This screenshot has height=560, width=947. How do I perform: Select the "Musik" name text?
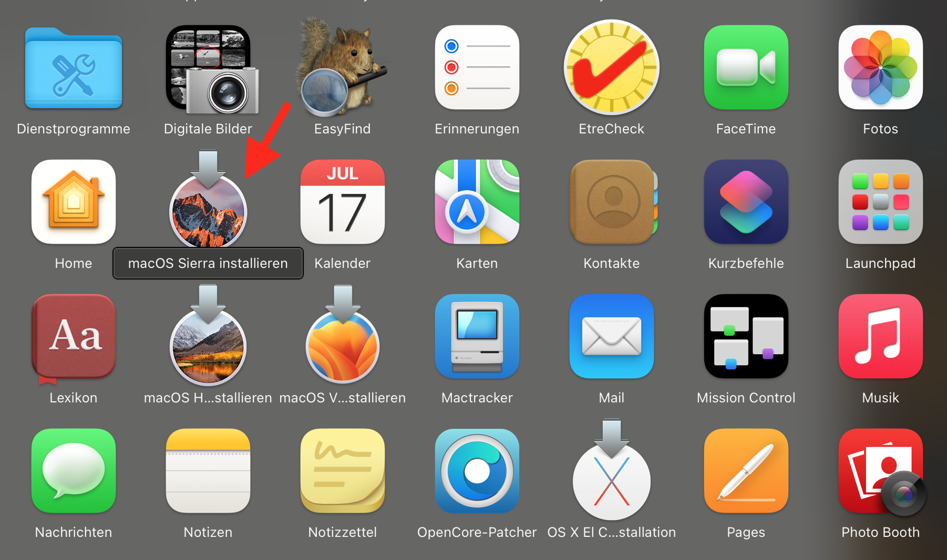pyautogui.click(x=881, y=398)
